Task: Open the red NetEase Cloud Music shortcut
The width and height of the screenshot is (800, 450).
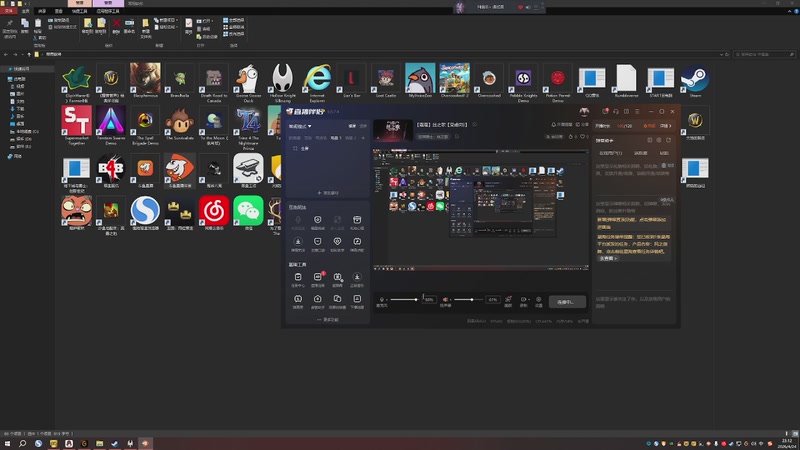Action: coord(214,213)
